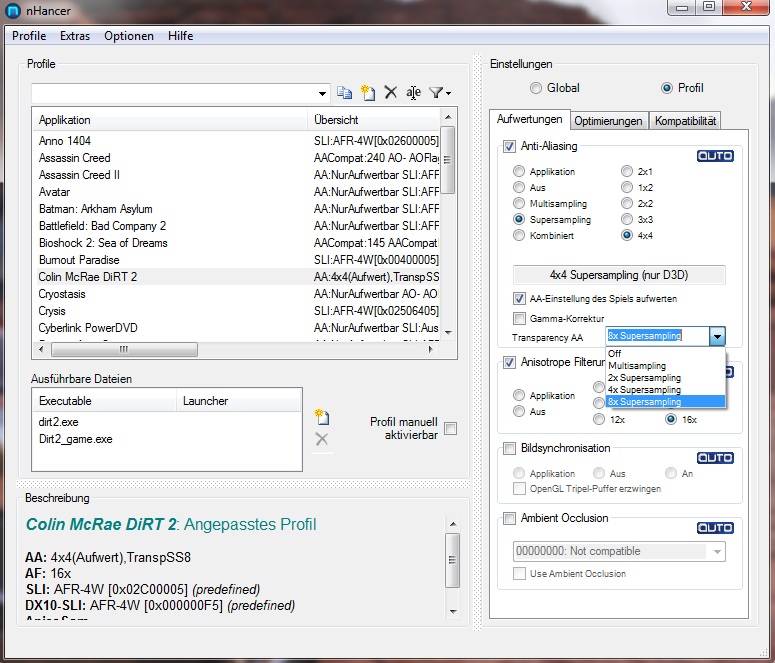Click the description panel scrollbar down arrow
The image size is (775, 663).
pyautogui.click(x=453, y=612)
